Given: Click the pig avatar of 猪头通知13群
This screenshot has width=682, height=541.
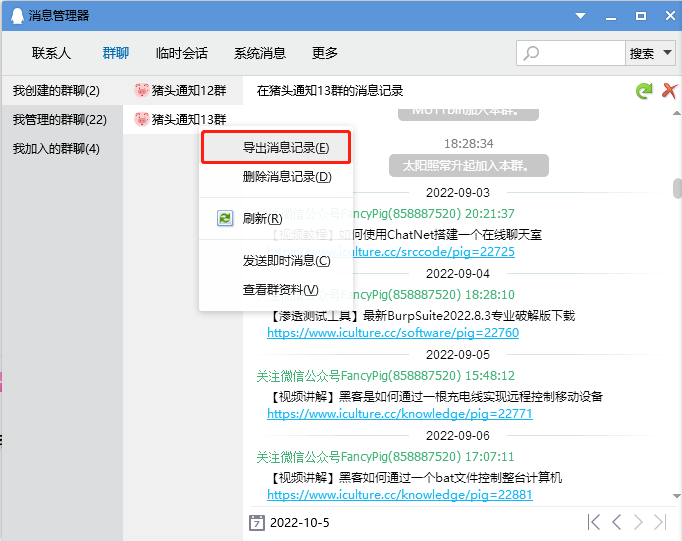Looking at the screenshot, I should click(141, 119).
